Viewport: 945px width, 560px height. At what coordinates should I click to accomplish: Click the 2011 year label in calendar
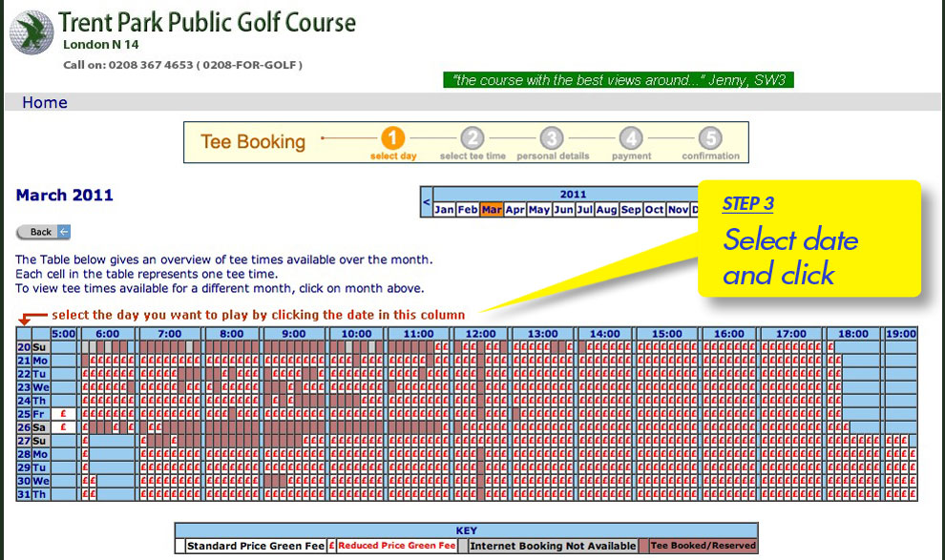(x=573, y=194)
